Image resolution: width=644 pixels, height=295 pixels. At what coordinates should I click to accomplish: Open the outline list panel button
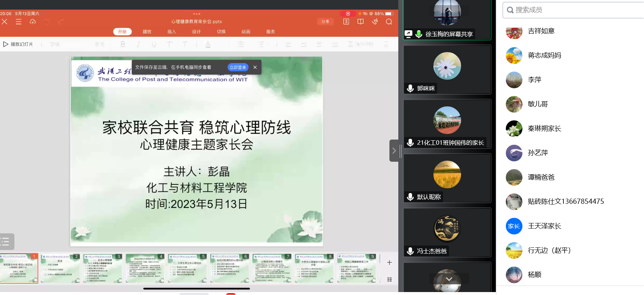[6, 242]
